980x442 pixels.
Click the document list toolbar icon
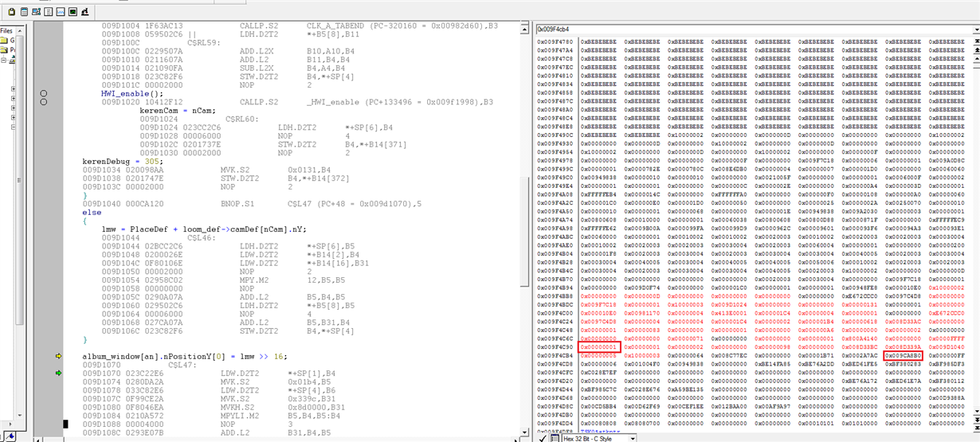[x=48, y=12]
